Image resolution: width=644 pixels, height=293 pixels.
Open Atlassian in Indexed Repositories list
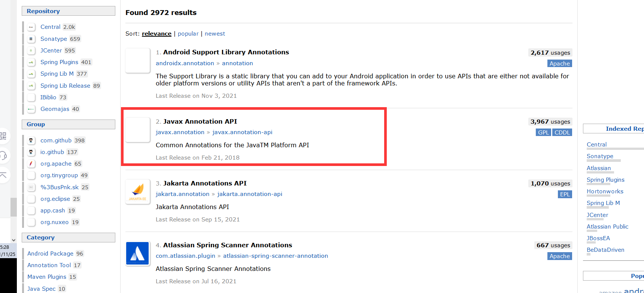point(599,168)
